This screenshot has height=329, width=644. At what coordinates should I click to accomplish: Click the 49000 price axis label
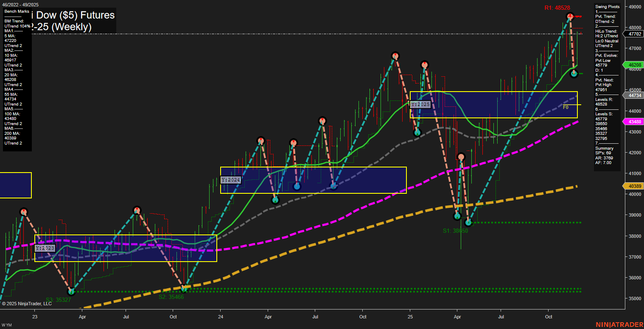[635, 7]
